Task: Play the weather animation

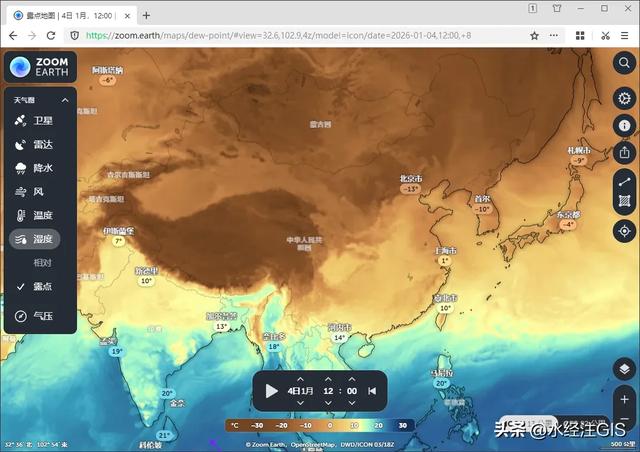Action: (x=271, y=391)
